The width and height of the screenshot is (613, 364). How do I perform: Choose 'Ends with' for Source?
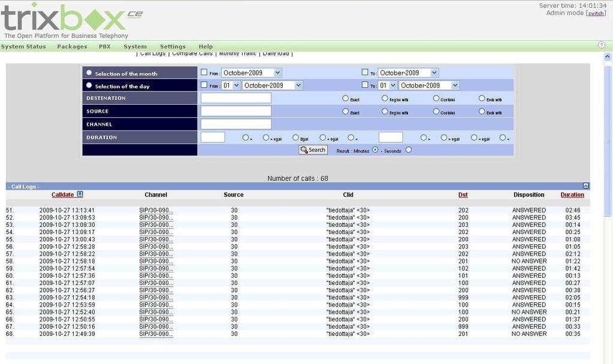point(482,111)
